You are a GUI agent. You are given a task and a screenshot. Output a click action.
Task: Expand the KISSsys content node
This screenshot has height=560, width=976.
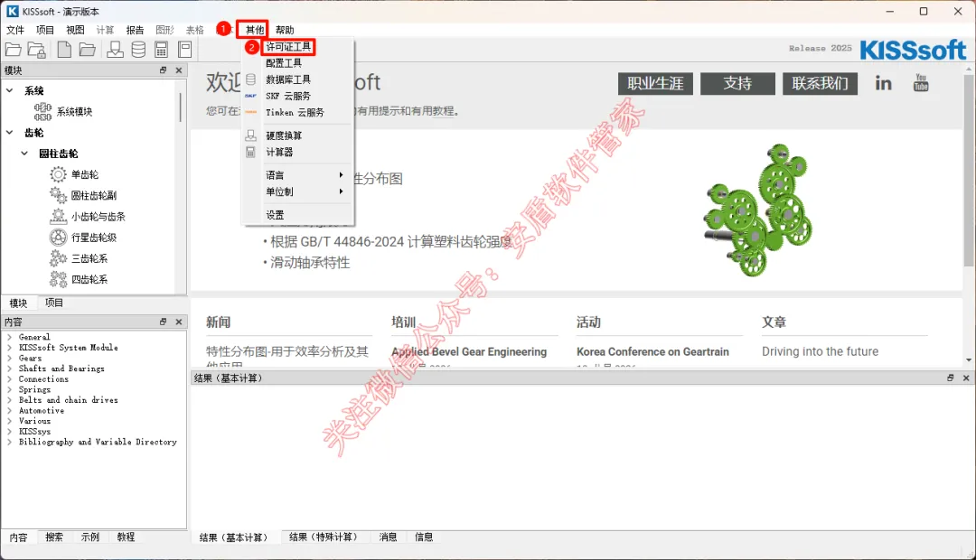9,431
